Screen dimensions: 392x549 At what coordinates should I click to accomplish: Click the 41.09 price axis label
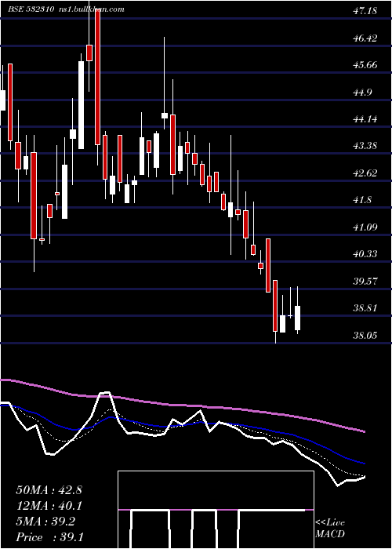[x=365, y=227]
